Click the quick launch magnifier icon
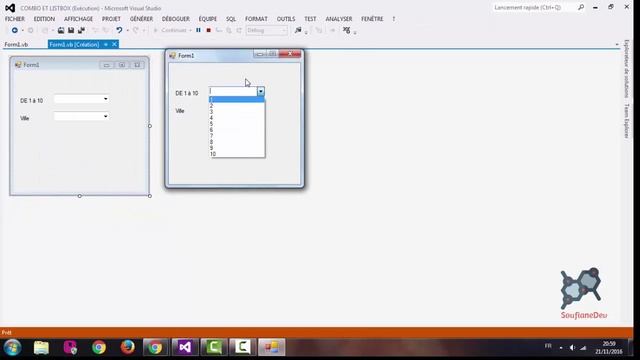 click(x=581, y=7)
